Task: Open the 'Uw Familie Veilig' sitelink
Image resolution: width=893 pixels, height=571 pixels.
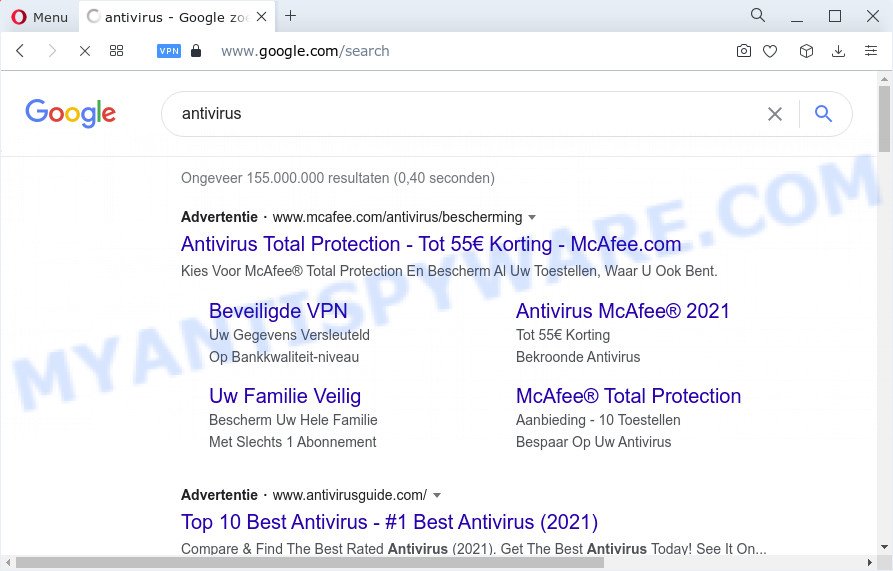Action: pos(285,396)
